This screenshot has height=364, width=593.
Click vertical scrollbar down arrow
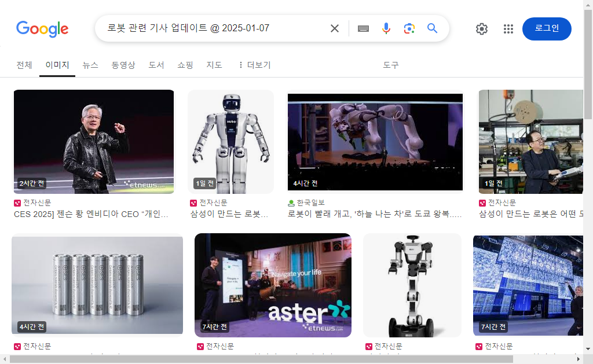pos(588,349)
